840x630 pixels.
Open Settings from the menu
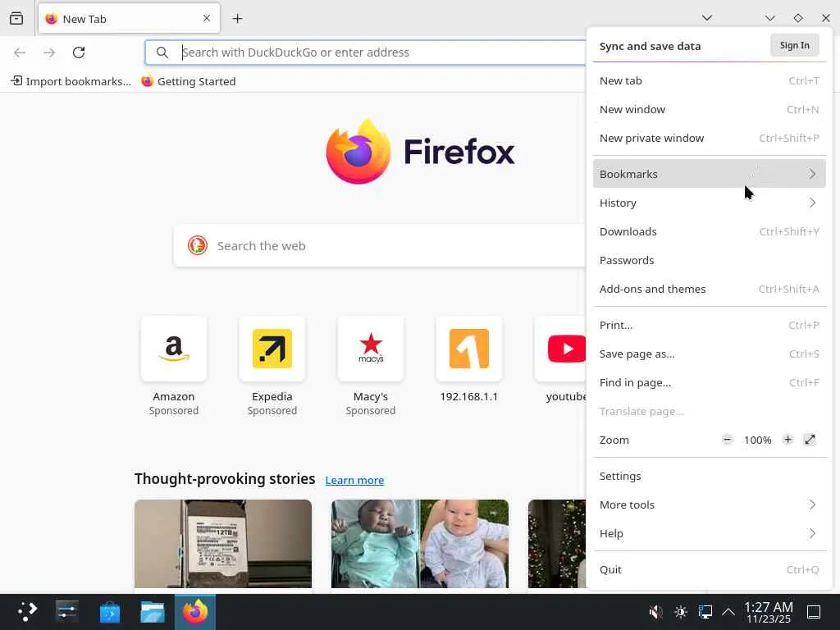click(710, 477)
